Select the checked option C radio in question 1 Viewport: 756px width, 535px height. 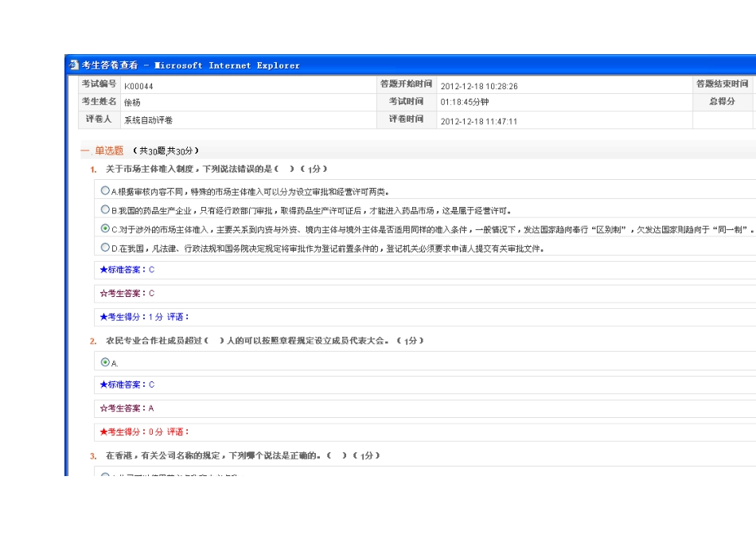[x=105, y=228]
